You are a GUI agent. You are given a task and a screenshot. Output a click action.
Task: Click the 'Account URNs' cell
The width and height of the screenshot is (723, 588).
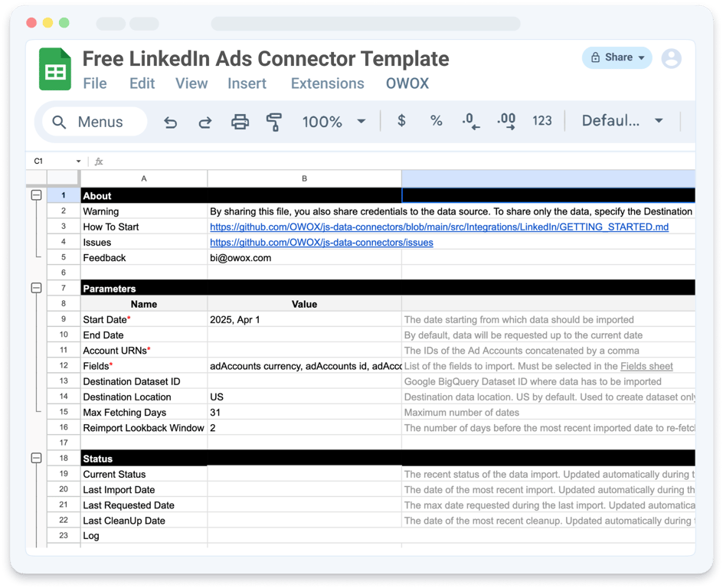144,350
